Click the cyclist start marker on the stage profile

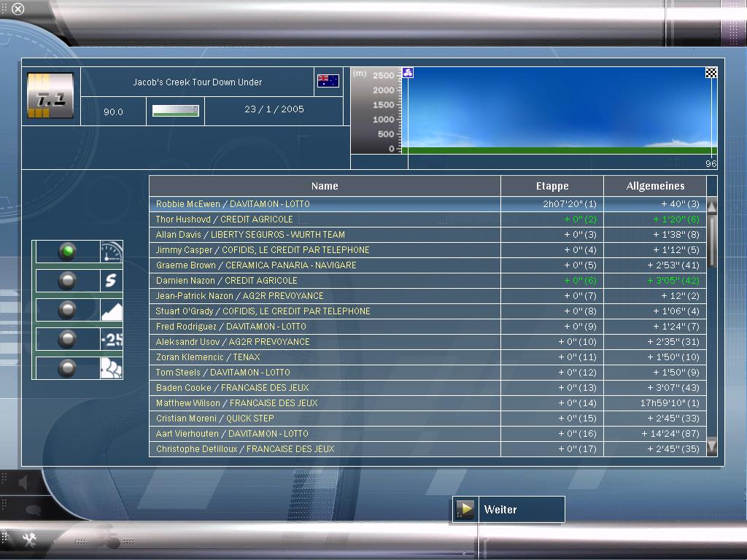408,72
